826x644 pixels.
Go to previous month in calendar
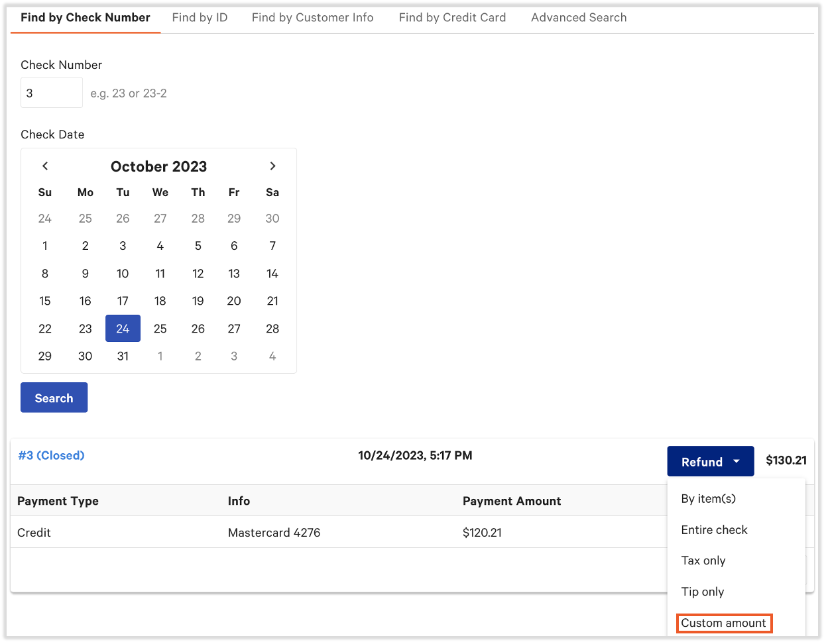coord(45,166)
